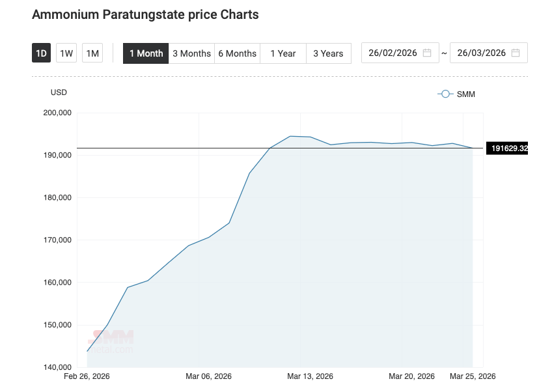552x392 pixels.
Task: Click the Ammonium Paratungstate price Charts heading
Action: point(145,14)
